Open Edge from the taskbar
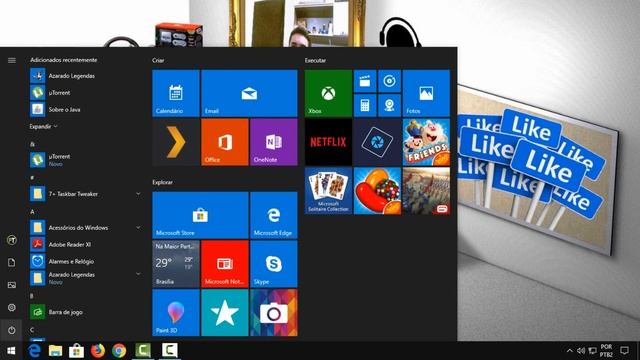 click(34, 351)
